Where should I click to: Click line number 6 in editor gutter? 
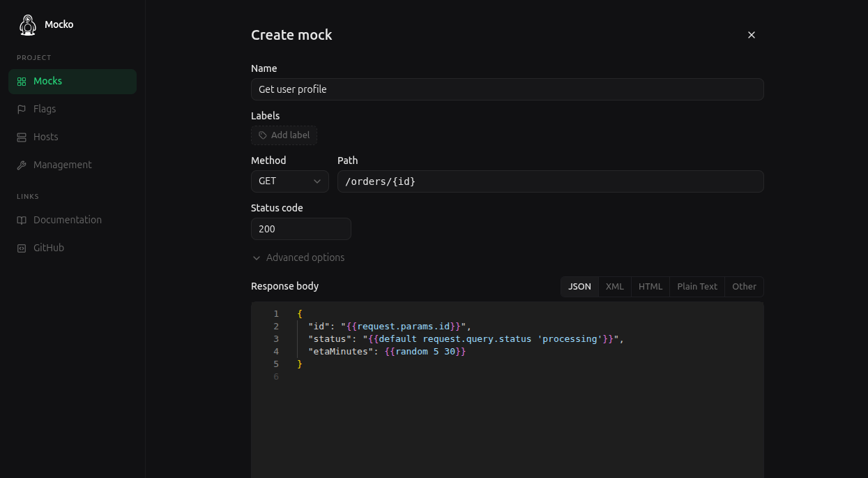point(276,377)
